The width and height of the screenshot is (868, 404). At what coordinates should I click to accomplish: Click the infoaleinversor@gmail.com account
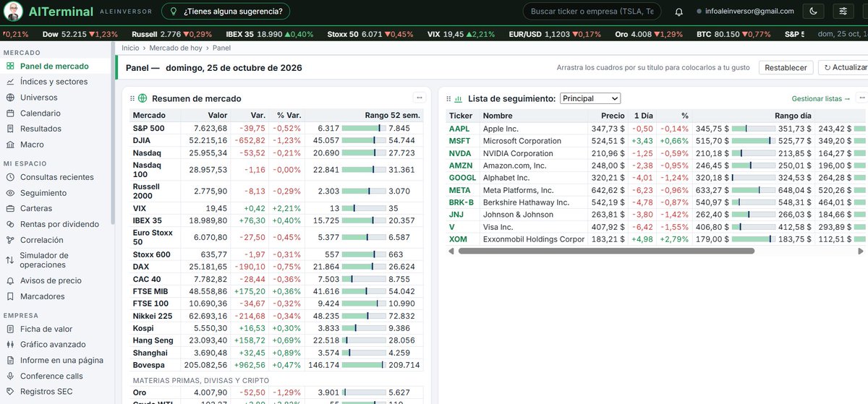pyautogui.click(x=745, y=12)
